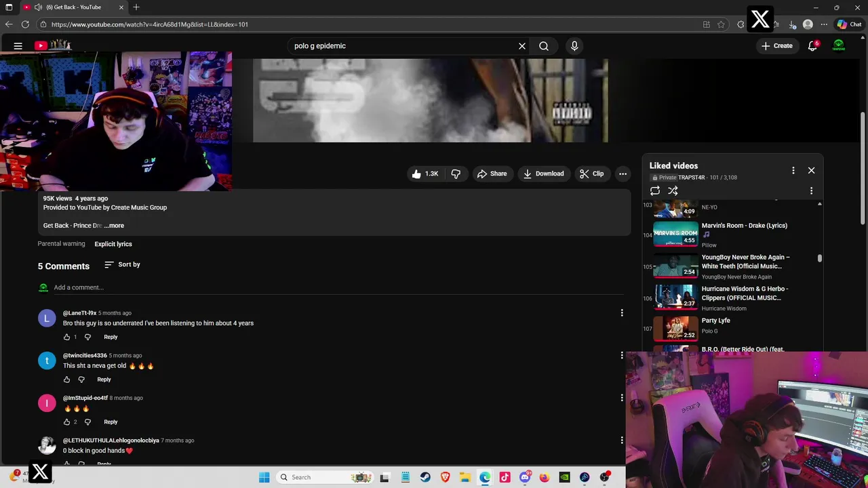Dislike the Get Back video

pyautogui.click(x=456, y=174)
